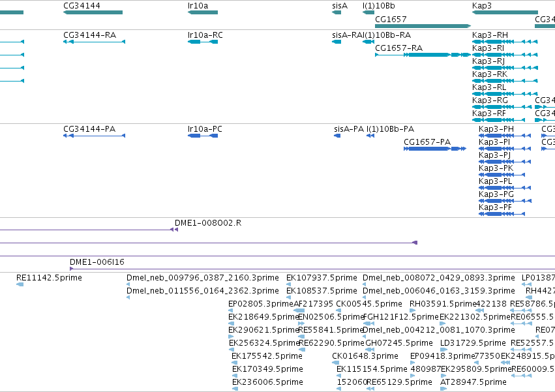Select the GH121F12.5prime EST
Viewport: 555px width, 392px height.
(369, 324)
